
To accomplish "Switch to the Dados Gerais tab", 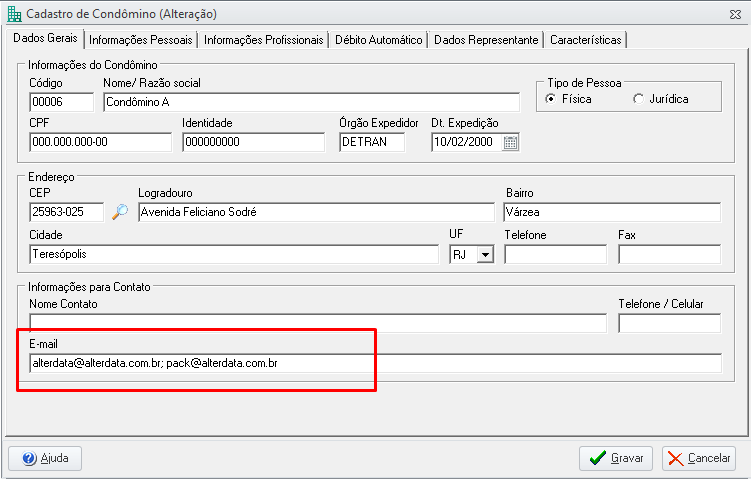I will 45,38.
